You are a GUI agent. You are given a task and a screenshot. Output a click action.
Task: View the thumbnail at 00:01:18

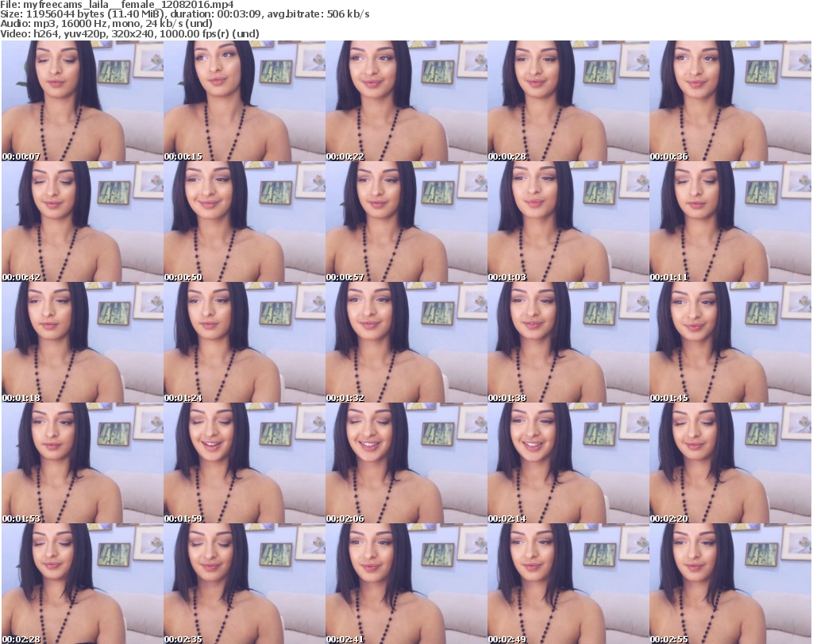tap(83, 342)
